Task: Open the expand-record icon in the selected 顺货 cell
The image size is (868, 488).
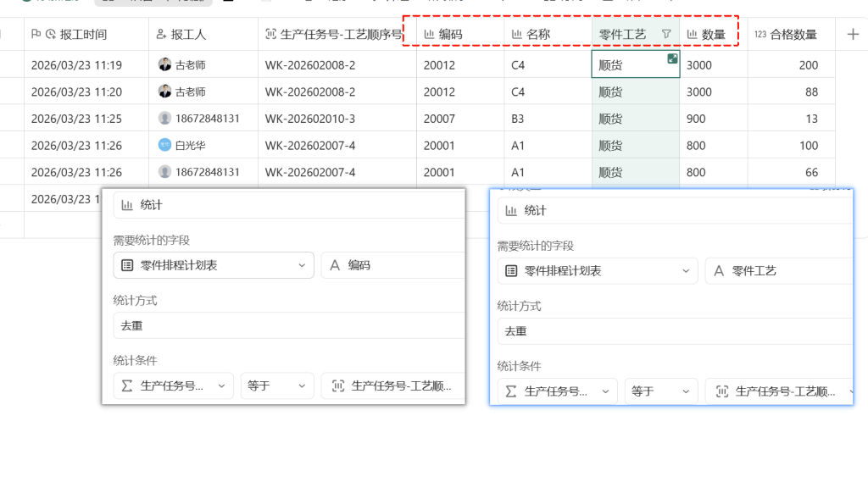Action: (x=672, y=58)
